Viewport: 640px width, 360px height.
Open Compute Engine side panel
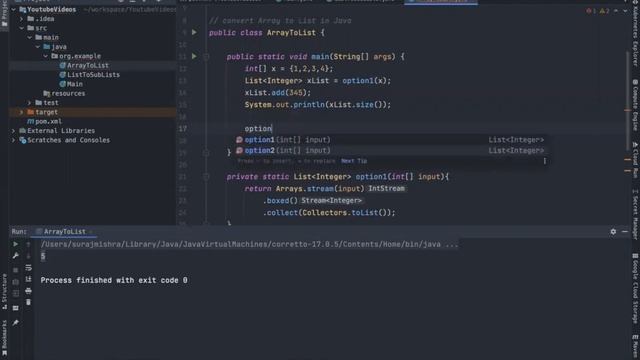point(635,104)
